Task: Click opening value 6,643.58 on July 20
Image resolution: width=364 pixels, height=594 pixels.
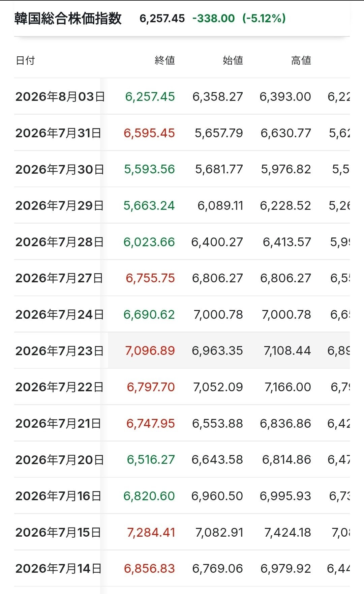Action: pyautogui.click(x=217, y=459)
